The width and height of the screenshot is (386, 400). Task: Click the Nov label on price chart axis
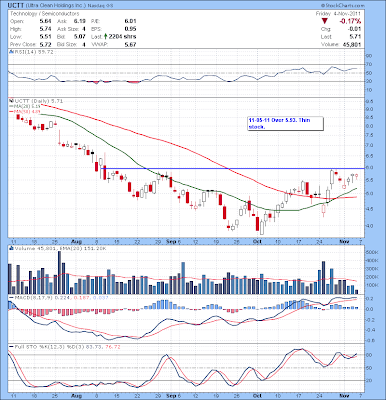pos(344,242)
